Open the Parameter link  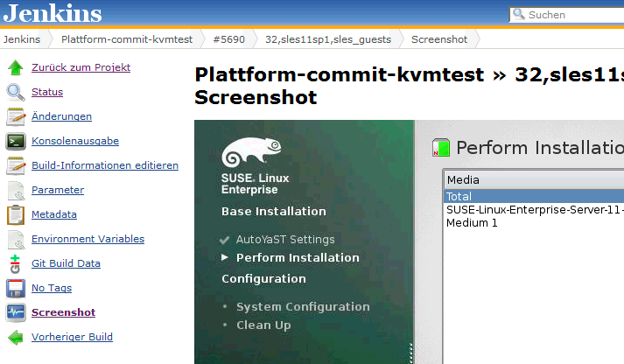pyautogui.click(x=58, y=190)
